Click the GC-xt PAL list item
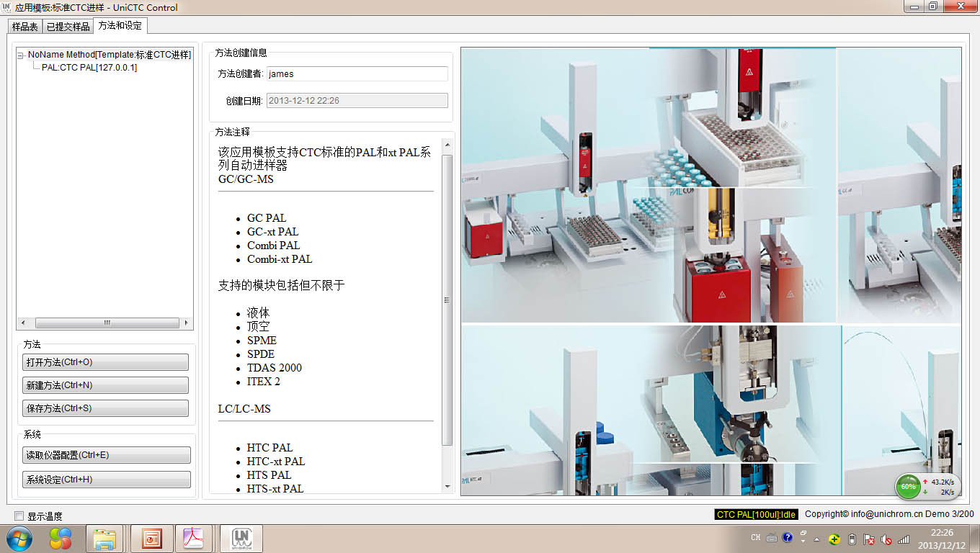This screenshot has width=980, height=553. pos(272,231)
